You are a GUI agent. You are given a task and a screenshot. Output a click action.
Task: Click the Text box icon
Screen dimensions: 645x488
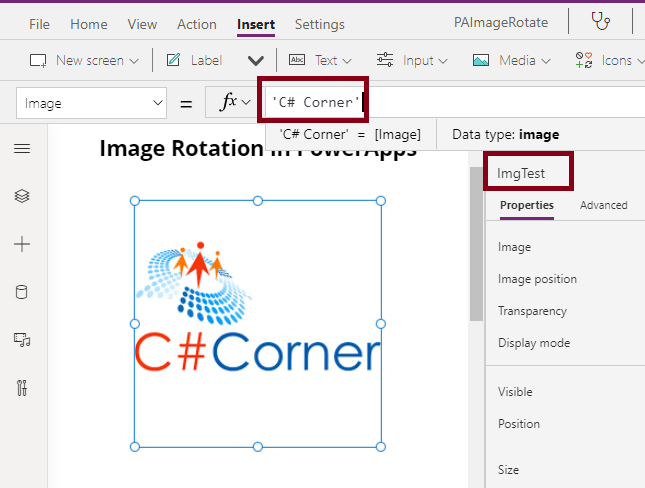[297, 60]
